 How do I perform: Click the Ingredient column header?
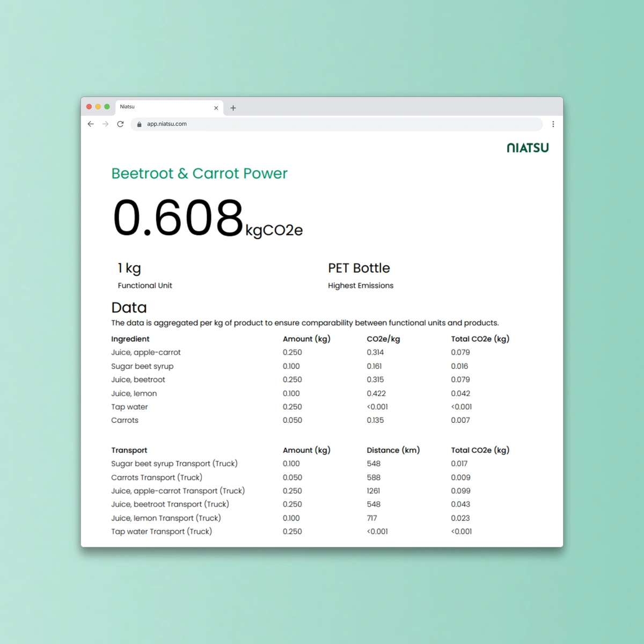pos(130,339)
